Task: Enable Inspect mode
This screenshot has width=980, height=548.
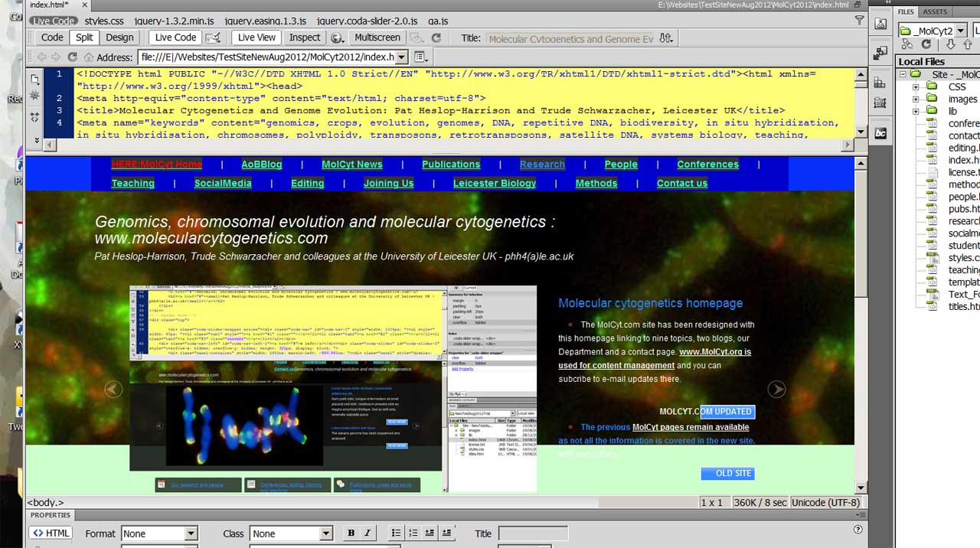Action: [305, 38]
